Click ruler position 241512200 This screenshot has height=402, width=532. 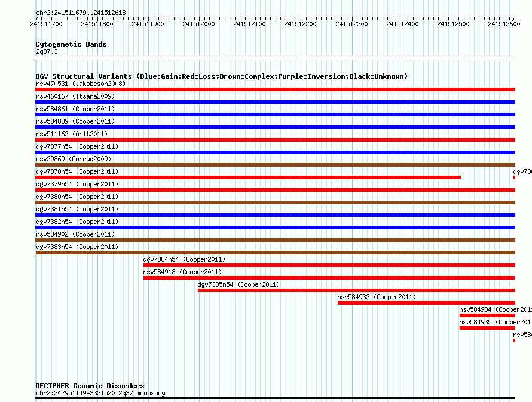point(300,24)
